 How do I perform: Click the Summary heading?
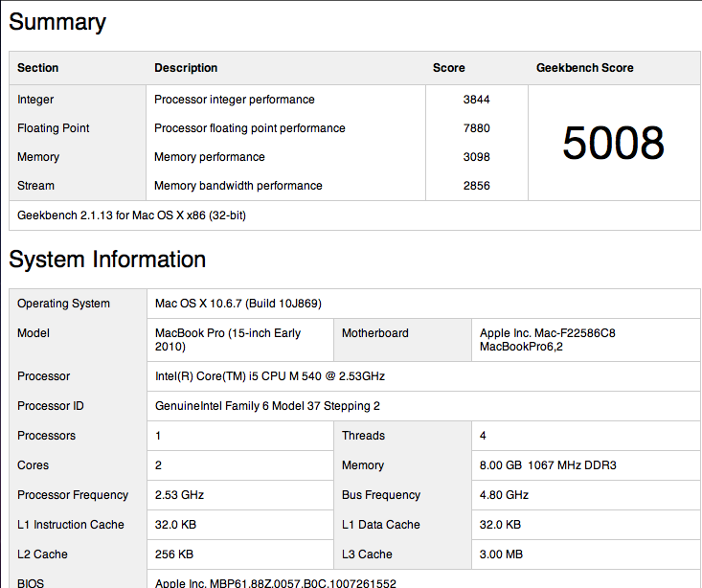pyautogui.click(x=57, y=22)
